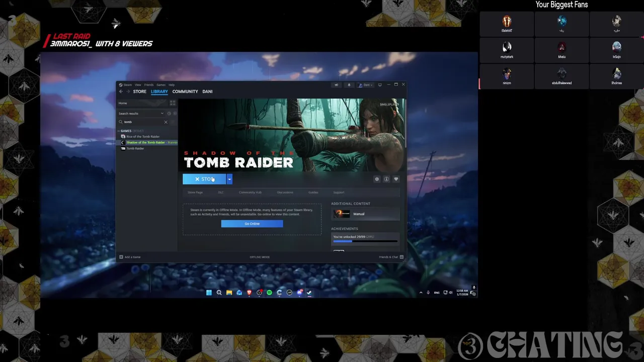Show hidden tray icons chevron
Screen dimensions: 644x362
coord(421,293)
